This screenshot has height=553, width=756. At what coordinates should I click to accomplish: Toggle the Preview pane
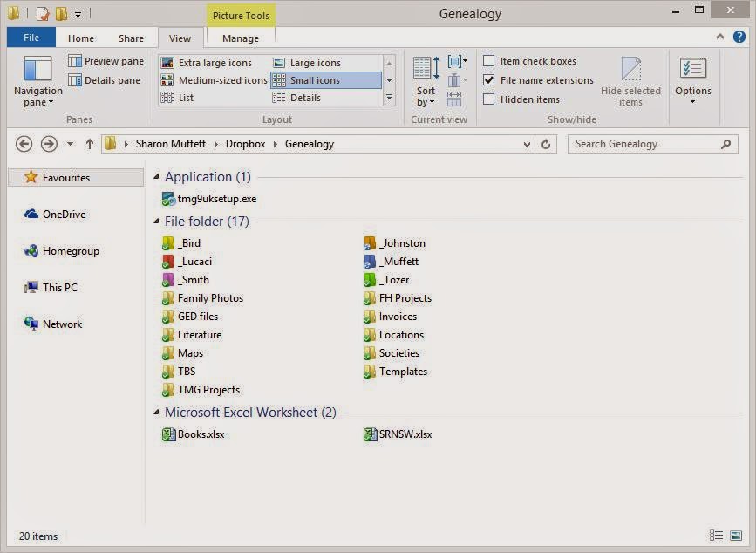[106, 61]
